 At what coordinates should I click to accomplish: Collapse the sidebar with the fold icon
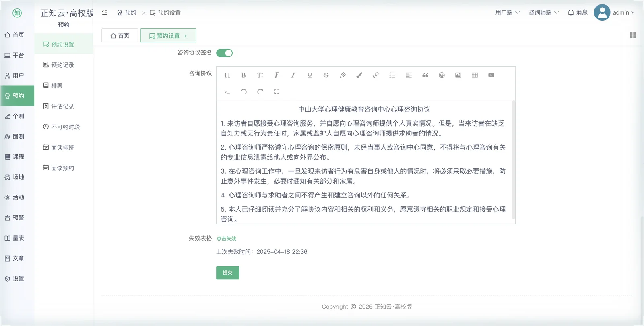[x=105, y=12]
